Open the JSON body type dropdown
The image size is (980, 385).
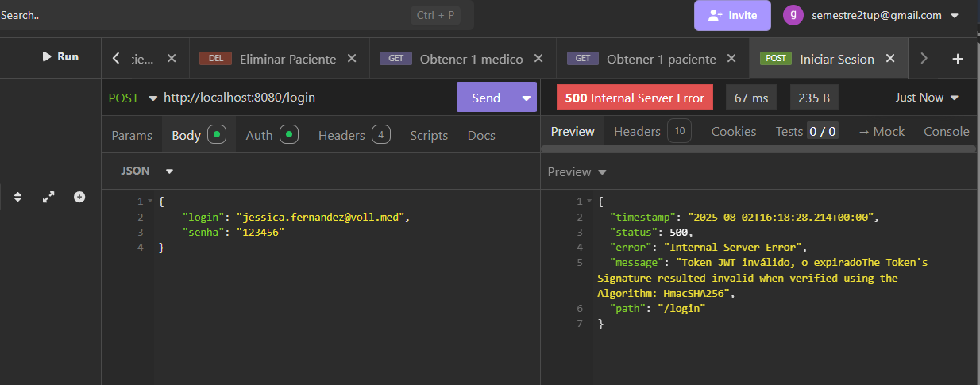tap(147, 171)
